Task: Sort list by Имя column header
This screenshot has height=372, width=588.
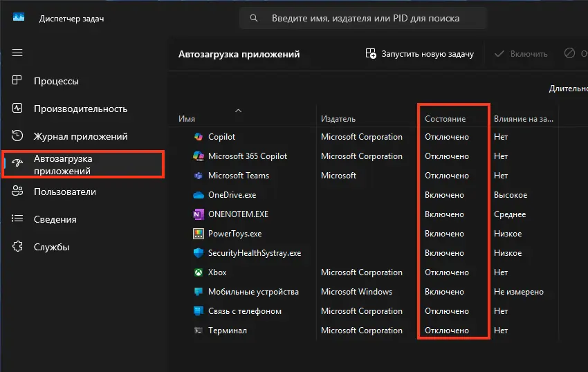Action: point(187,119)
